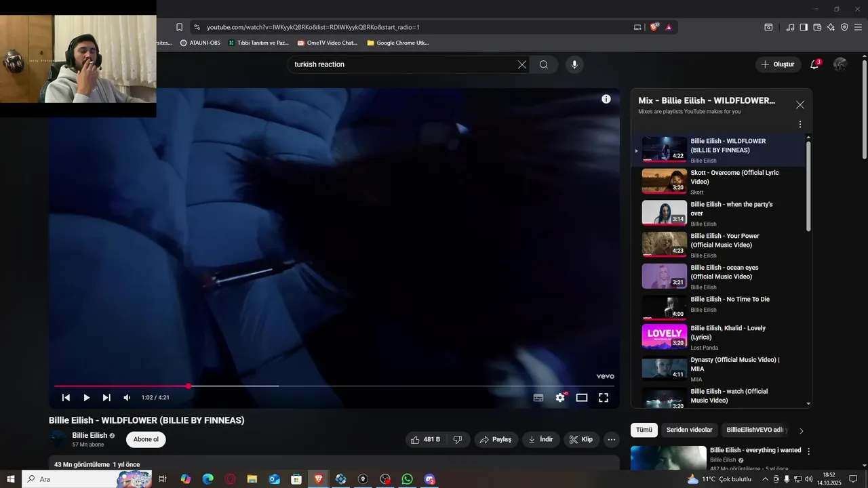Open YouTube notifications bell

click(814, 64)
